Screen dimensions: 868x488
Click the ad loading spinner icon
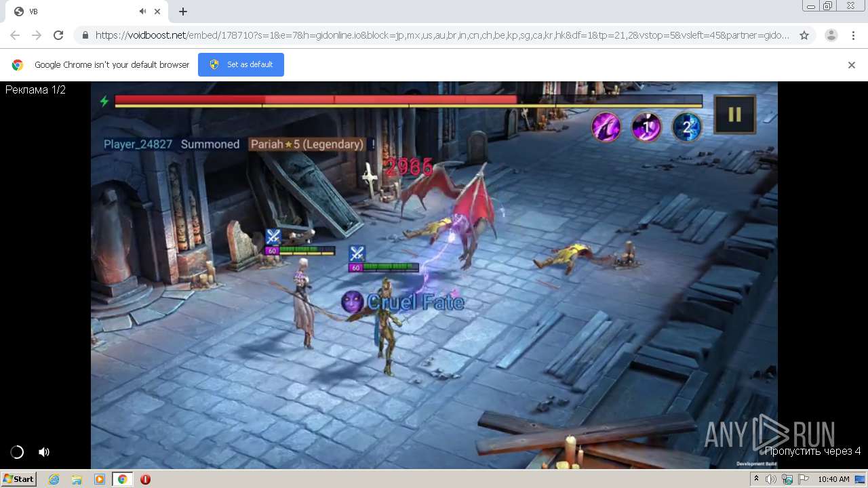click(17, 452)
